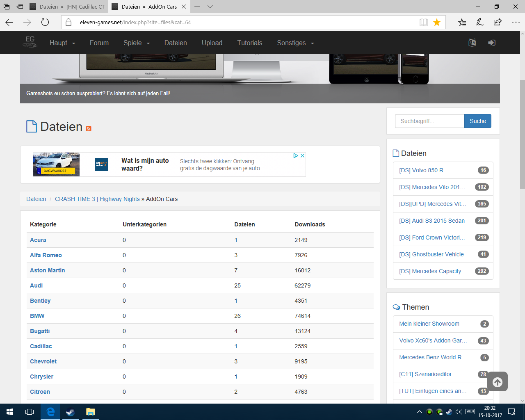Click the Dateien breadcrumb link

click(x=36, y=199)
